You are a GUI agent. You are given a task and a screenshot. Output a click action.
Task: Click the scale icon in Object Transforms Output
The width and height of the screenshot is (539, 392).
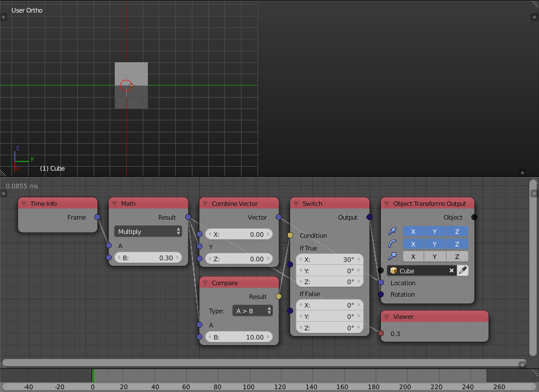tap(392, 256)
